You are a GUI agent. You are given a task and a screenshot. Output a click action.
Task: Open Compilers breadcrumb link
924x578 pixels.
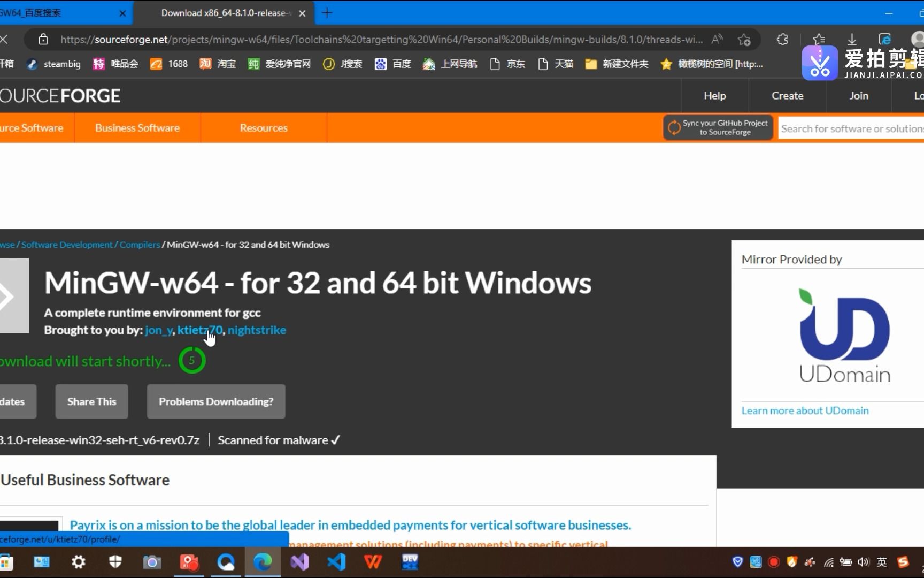pos(140,245)
